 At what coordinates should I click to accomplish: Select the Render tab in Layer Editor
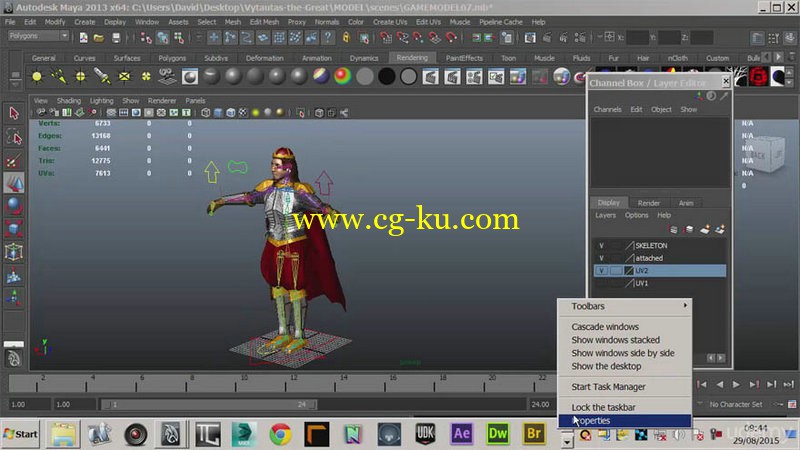(x=648, y=203)
